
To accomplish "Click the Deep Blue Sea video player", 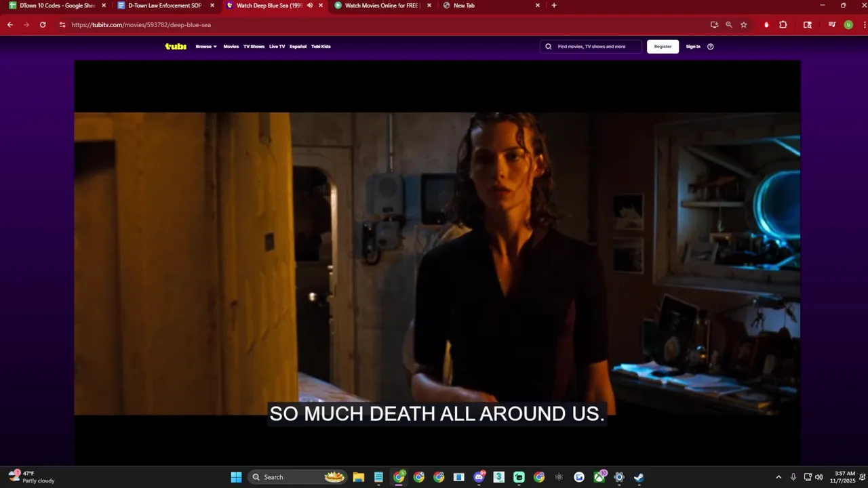I will click(437, 263).
